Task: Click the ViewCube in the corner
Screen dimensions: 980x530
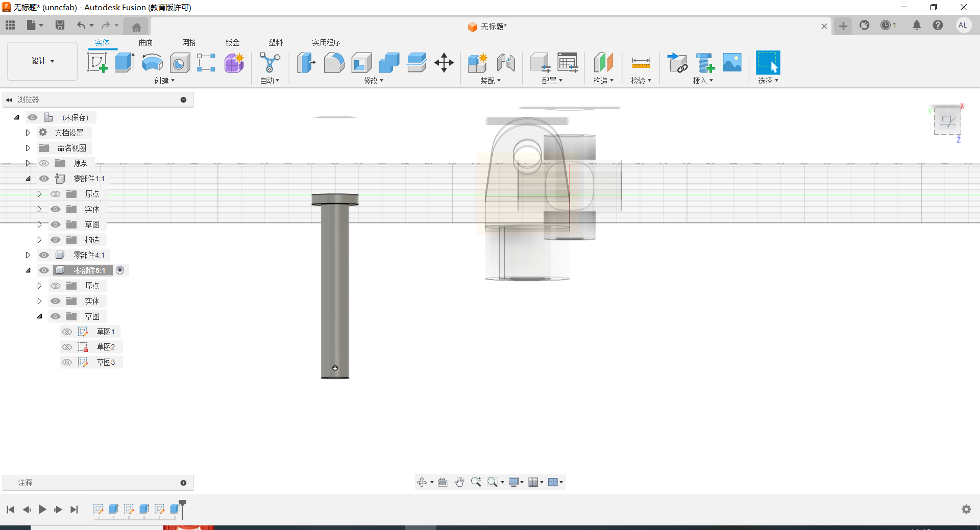Action: [947, 121]
